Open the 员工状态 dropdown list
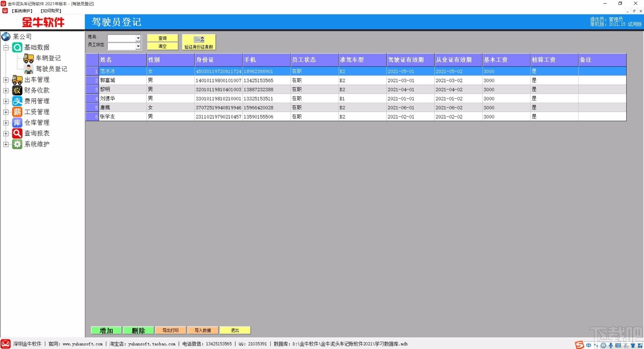Screen dimensions: 644x349 coord(138,46)
